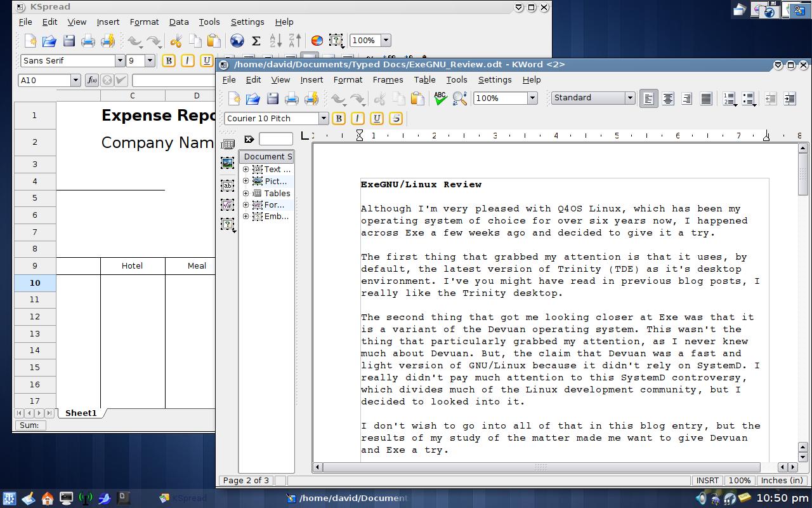
Task: Run the ABC spell check in KWord
Action: pyautogui.click(x=440, y=98)
